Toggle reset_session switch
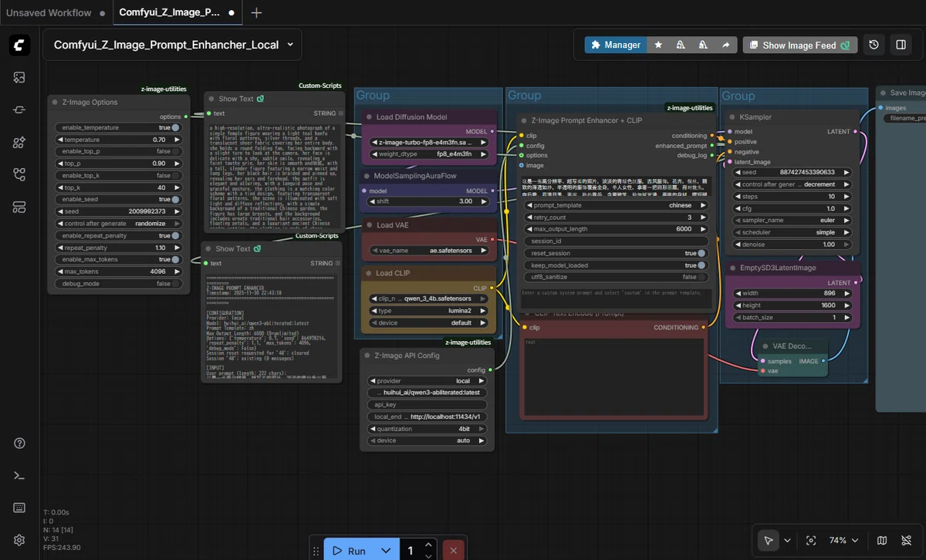The height and width of the screenshot is (560, 926). pos(701,253)
